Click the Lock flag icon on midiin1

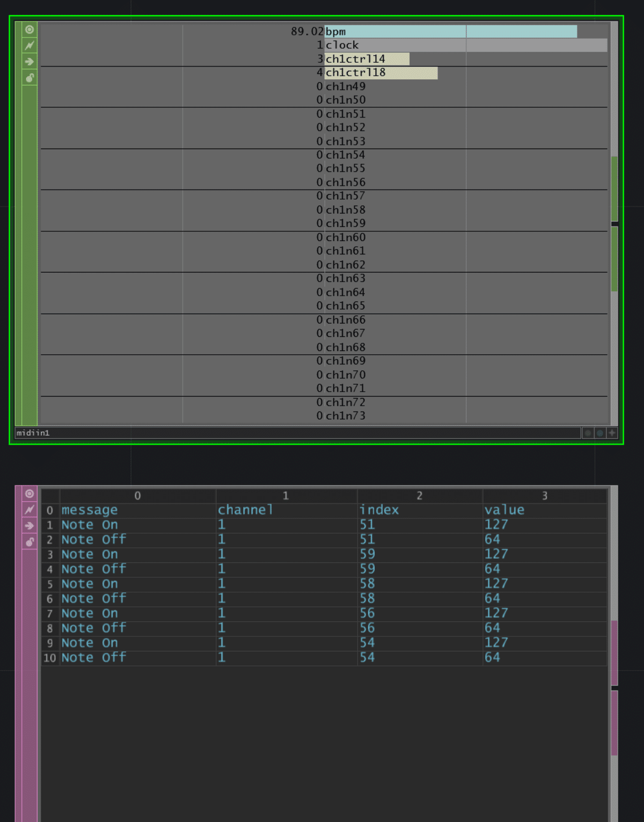point(30,77)
